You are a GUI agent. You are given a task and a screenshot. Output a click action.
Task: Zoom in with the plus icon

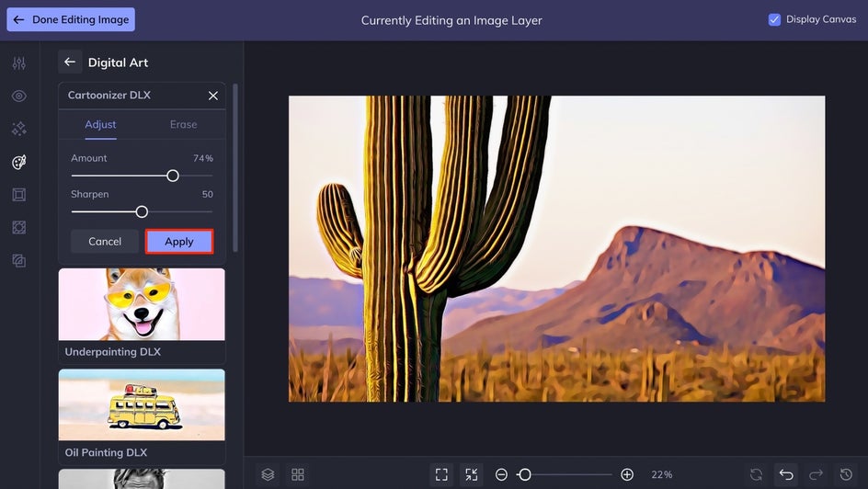(627, 474)
